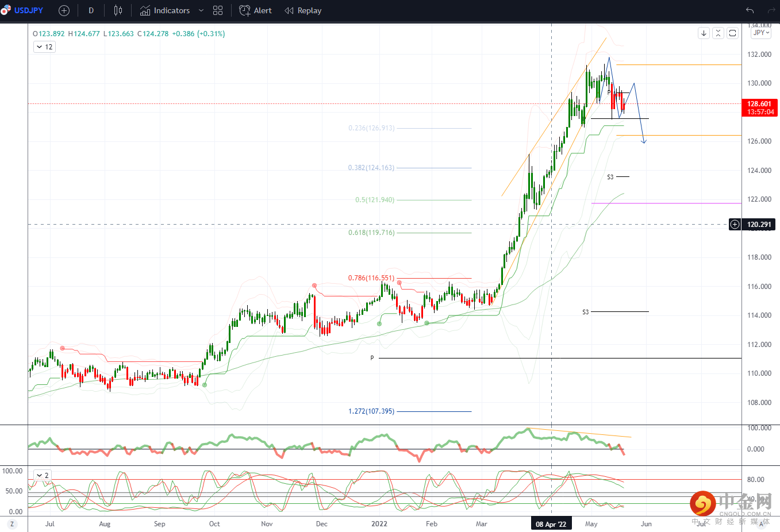Viewport: 780px width, 532px height.
Task: Start bar Replay mode
Action: 303,10
